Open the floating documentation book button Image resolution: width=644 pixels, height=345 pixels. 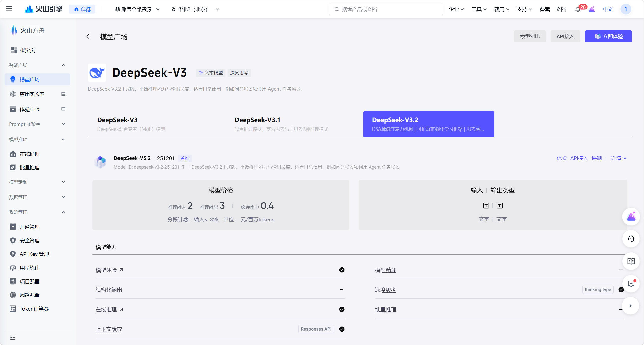631,261
